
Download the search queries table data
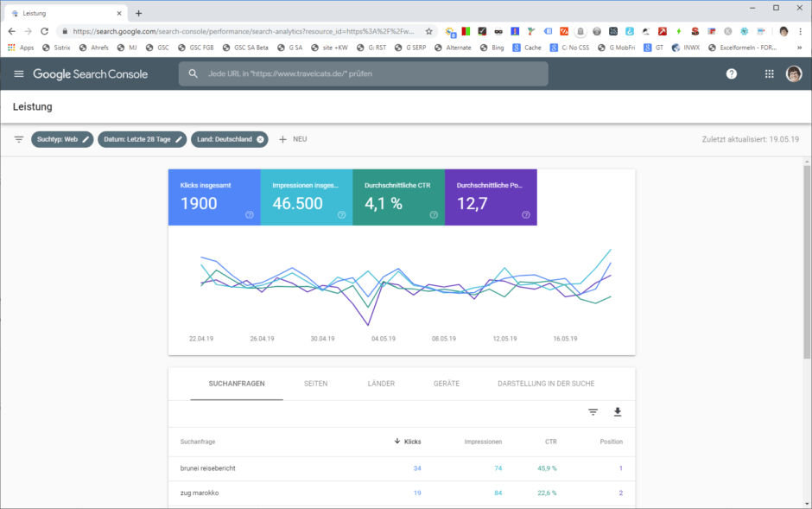coord(618,411)
